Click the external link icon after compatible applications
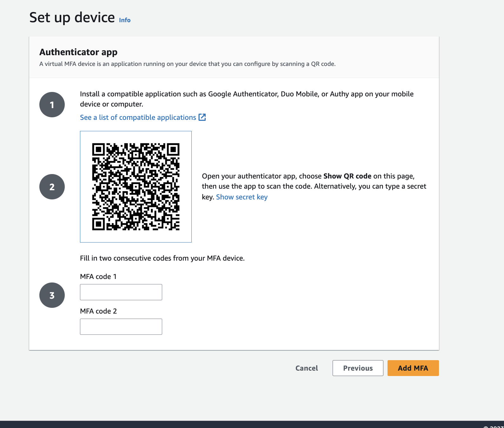The height and width of the screenshot is (428, 504). 202,117
